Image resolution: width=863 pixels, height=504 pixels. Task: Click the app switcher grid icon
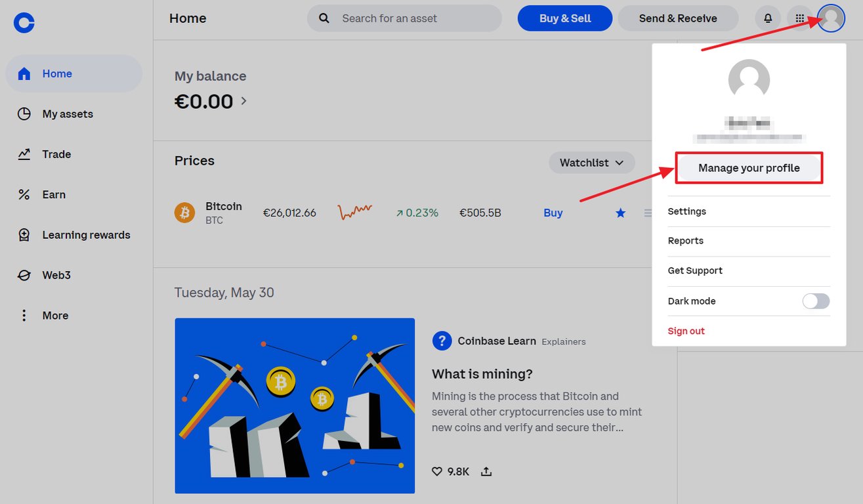click(799, 18)
